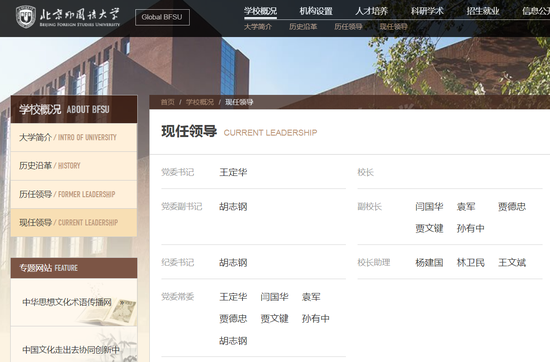The height and width of the screenshot is (362, 550).
Task: Open sidebar item 现任领导 Current Leadership
Action: click(x=74, y=222)
